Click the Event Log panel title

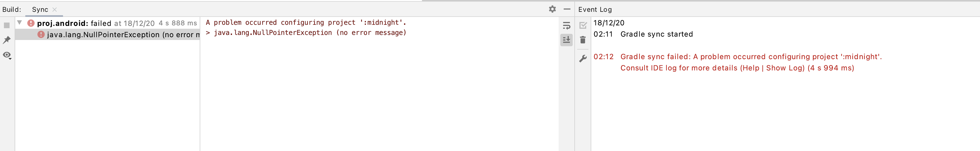click(x=595, y=10)
